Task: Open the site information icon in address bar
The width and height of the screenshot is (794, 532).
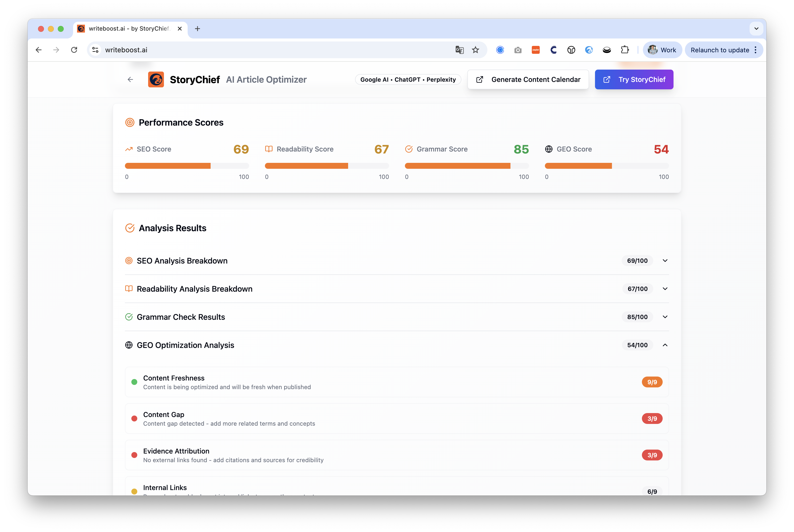Action: [95, 50]
